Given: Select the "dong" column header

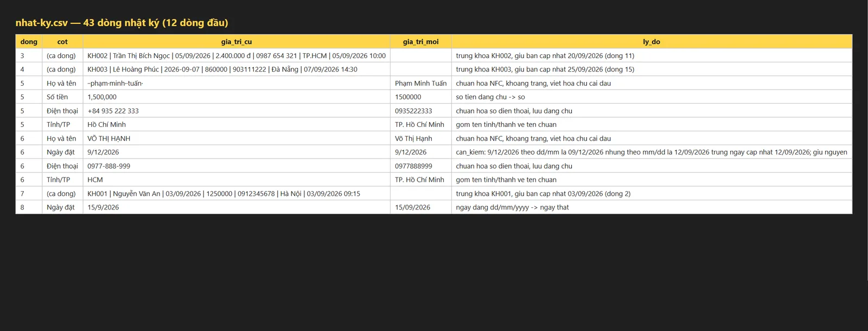Looking at the screenshot, I should (29, 42).
